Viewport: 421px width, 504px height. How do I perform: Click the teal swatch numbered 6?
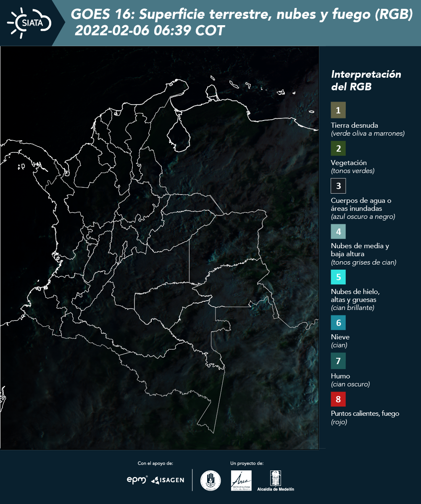pos(338,323)
